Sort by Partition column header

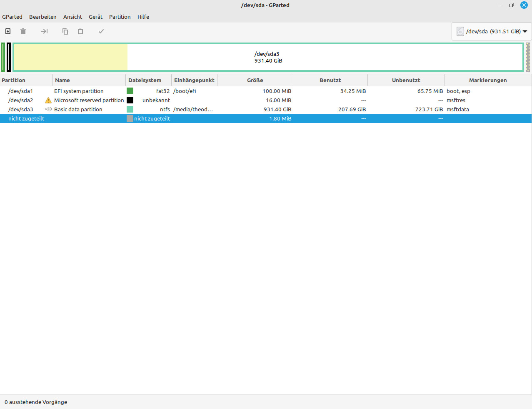[26, 80]
